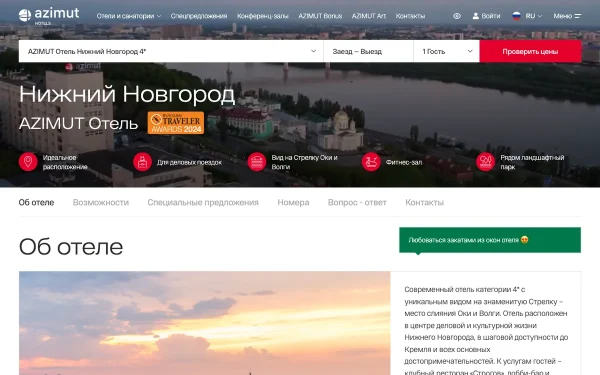This screenshot has width=600, height=375.
Task: Click the Об отеле large heading
Action: click(x=71, y=247)
